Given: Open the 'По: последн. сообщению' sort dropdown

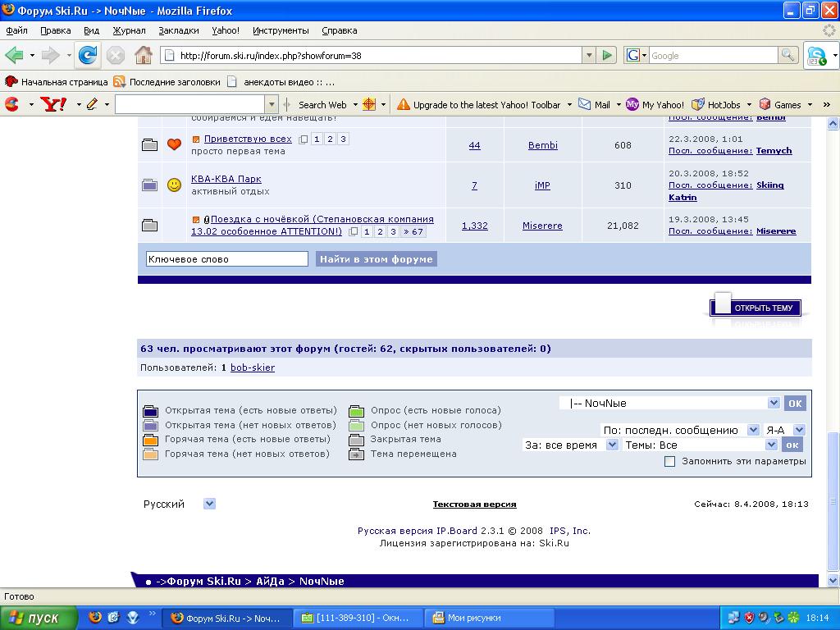Looking at the screenshot, I should (753, 430).
